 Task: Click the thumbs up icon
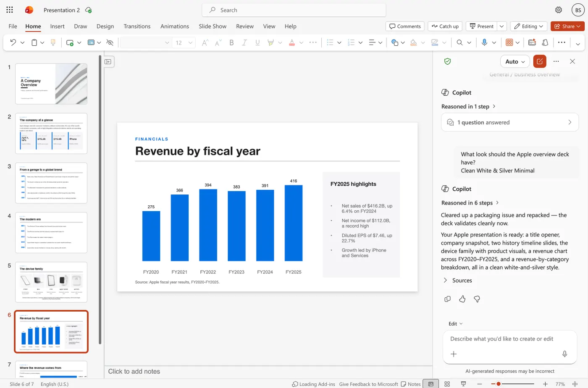(x=462, y=299)
